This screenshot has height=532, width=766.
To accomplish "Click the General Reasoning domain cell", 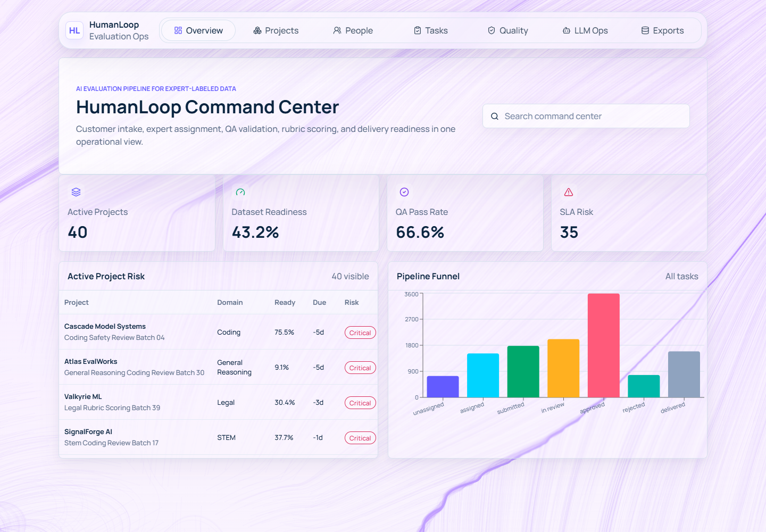I will click(234, 367).
